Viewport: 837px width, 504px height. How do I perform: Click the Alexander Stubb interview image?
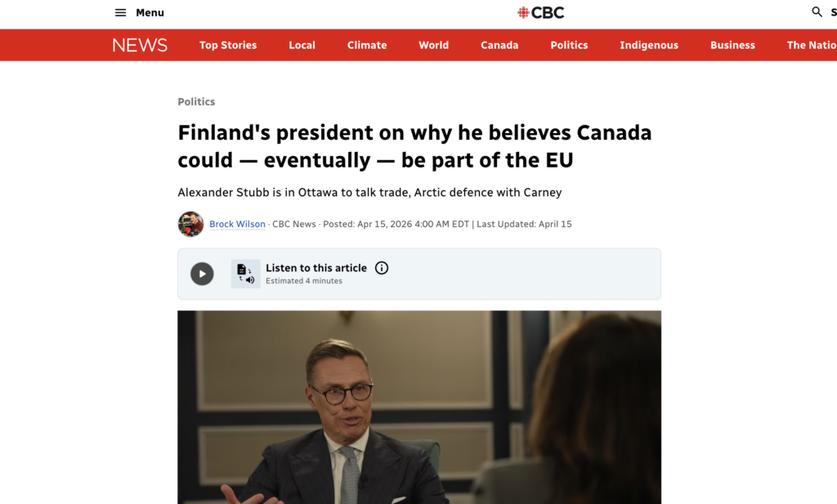click(418, 407)
